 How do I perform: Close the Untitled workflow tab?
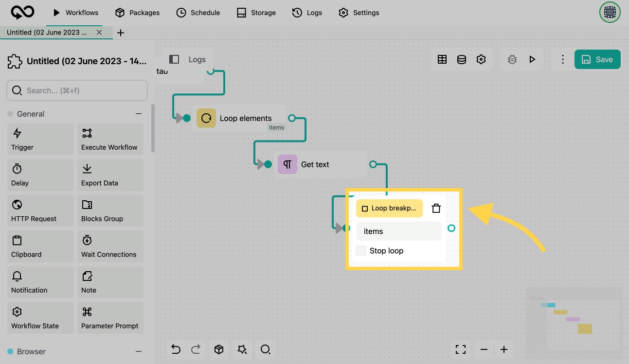pos(99,33)
